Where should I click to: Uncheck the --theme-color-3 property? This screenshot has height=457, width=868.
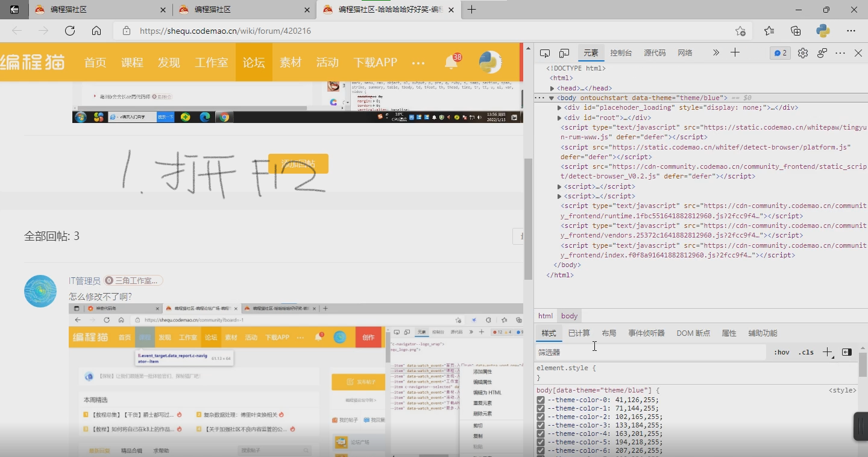(541, 425)
